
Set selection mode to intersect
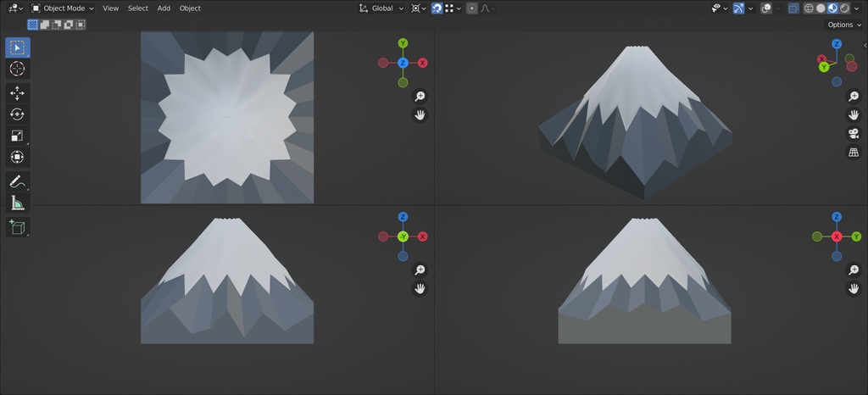coord(81,25)
